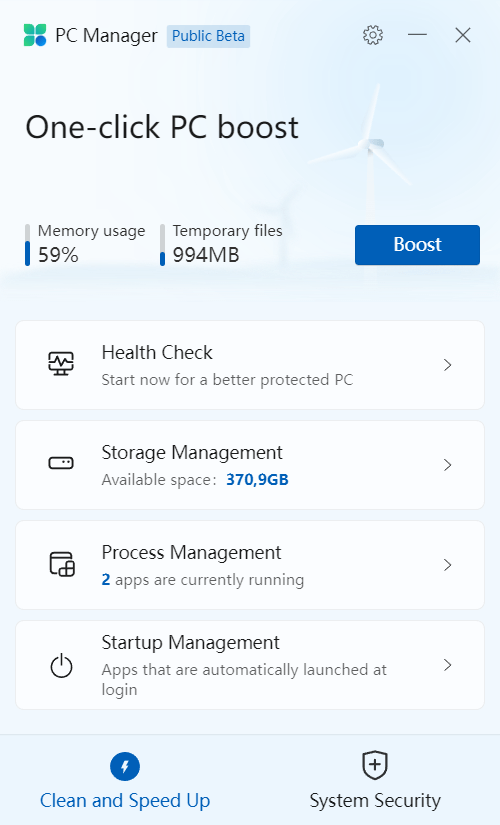Click the PC Manager logo icon
This screenshot has width=500, height=825.
coord(35,35)
